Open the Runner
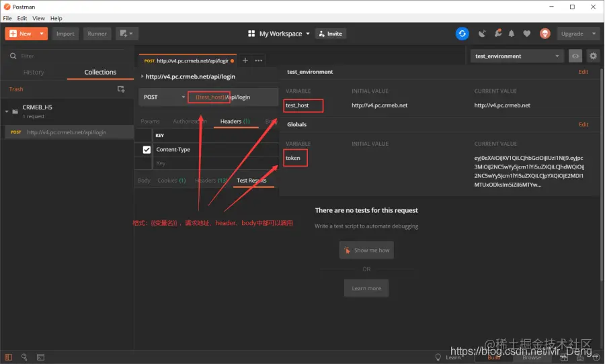Image resolution: width=605 pixels, height=364 pixels. coord(97,34)
